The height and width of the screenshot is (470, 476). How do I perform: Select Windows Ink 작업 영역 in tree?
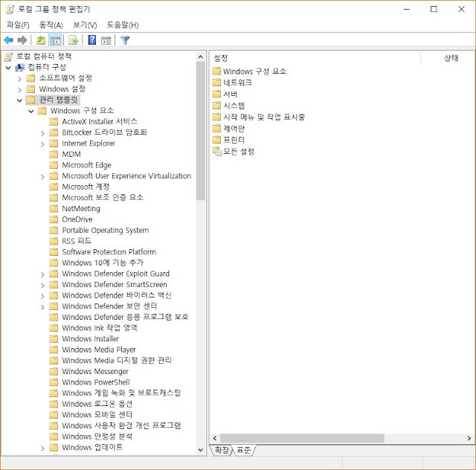(100, 328)
